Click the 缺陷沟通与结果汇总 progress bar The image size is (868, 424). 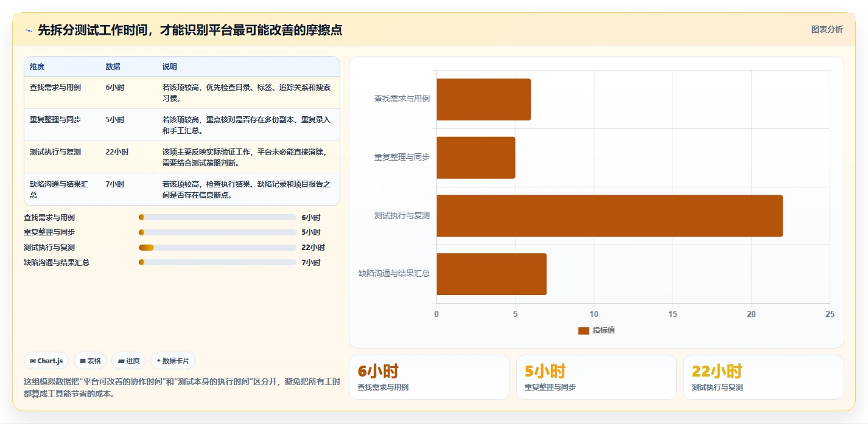pos(217,263)
